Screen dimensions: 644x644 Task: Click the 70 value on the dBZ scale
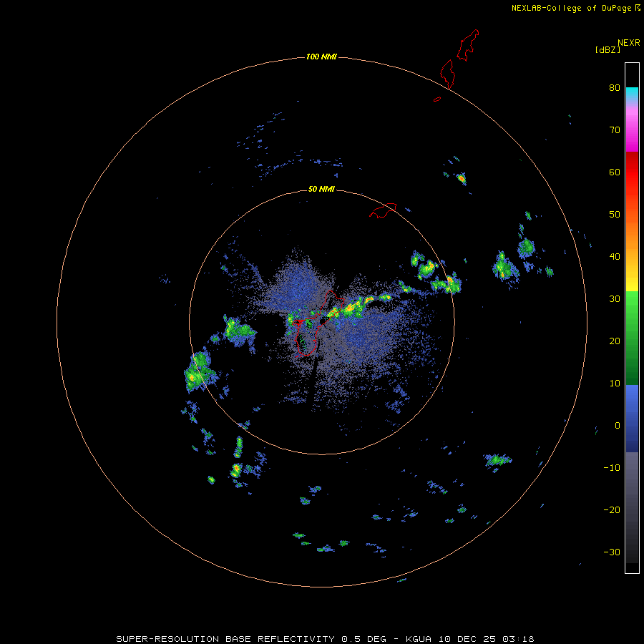[615, 130]
